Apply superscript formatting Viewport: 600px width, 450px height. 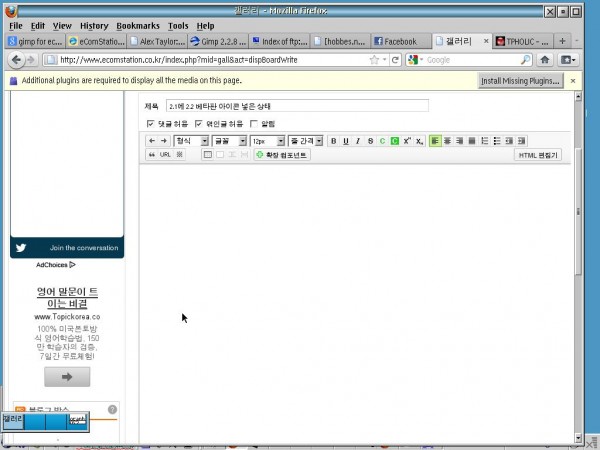click(x=407, y=141)
